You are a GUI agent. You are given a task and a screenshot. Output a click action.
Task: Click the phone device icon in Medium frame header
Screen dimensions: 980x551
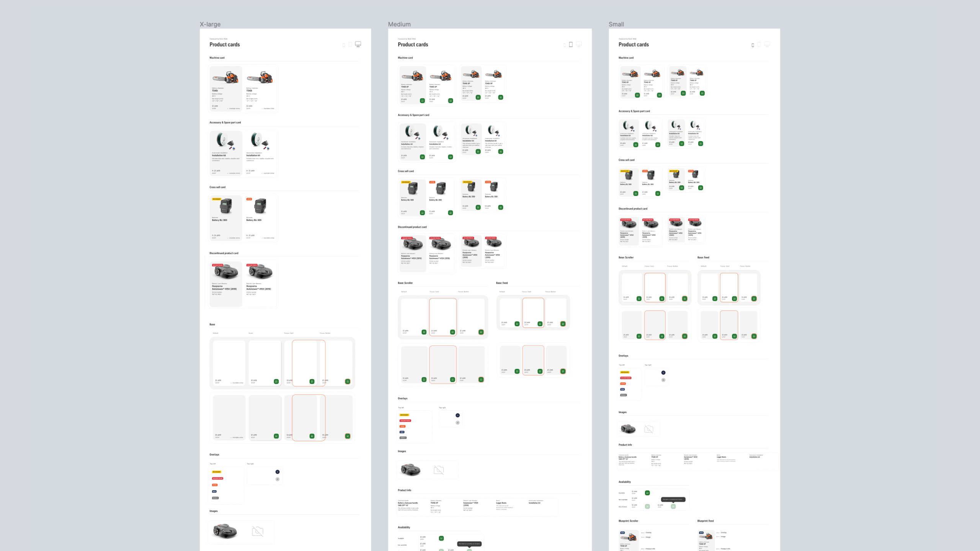click(x=564, y=45)
